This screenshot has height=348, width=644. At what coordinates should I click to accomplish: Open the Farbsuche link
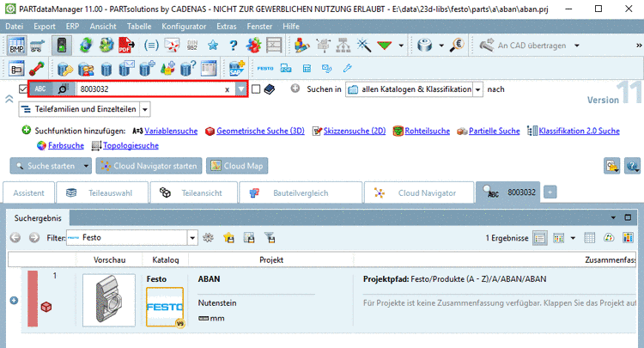coord(66,145)
